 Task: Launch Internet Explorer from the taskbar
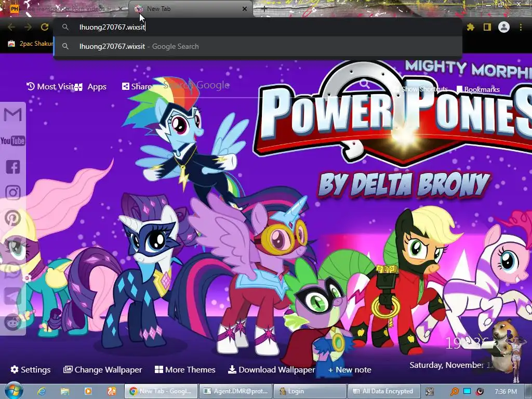point(42,391)
